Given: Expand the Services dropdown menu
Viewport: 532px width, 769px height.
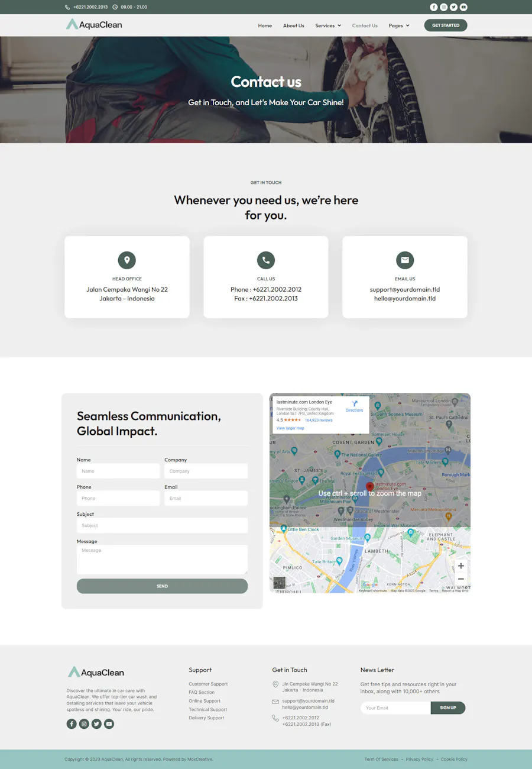Looking at the screenshot, I should coord(328,25).
